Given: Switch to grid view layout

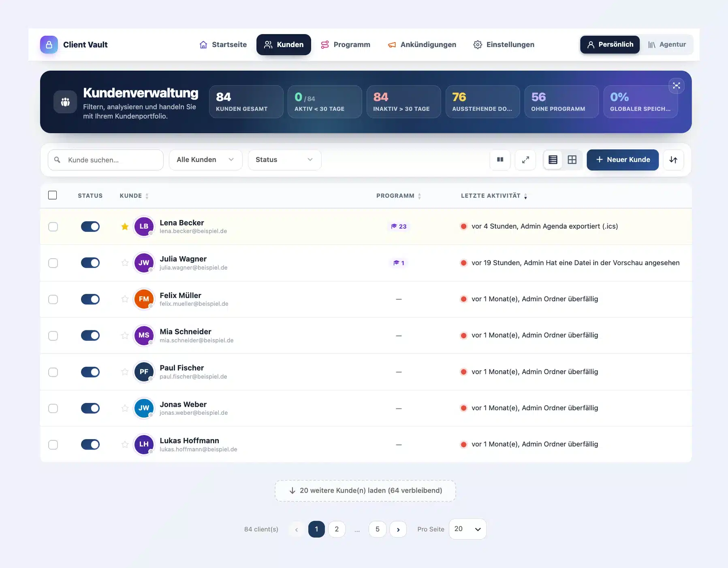Looking at the screenshot, I should coord(572,160).
